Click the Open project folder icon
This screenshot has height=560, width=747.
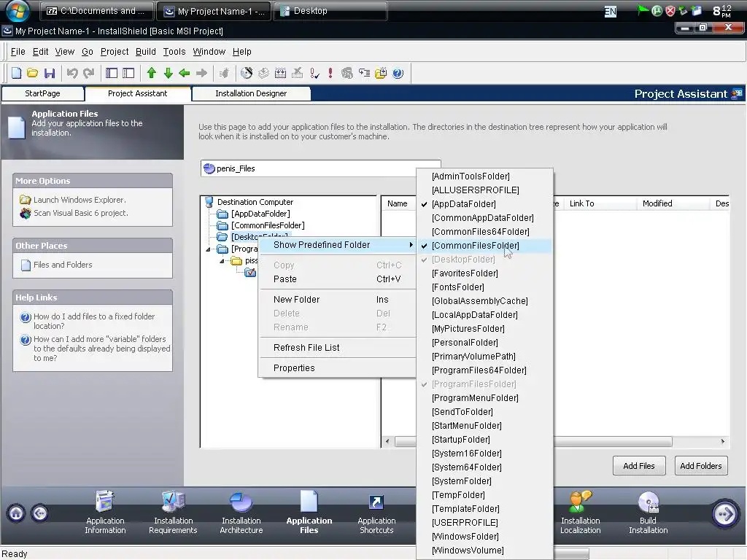(32, 73)
